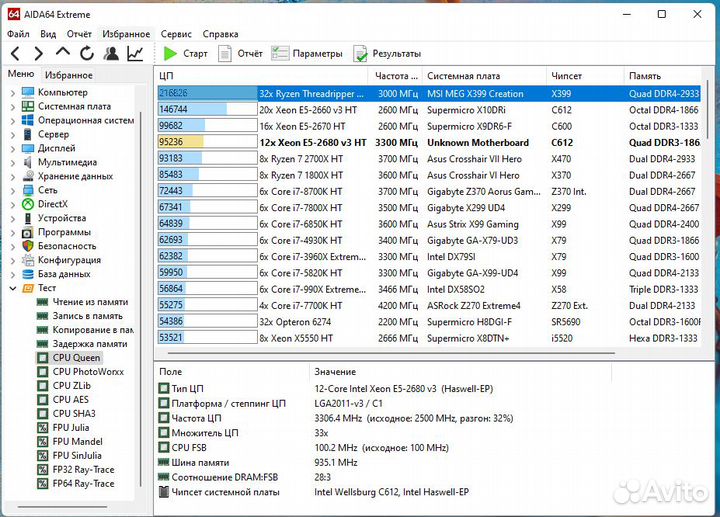Sort by the Системная плата column header
720x517 pixels.
coord(484,76)
